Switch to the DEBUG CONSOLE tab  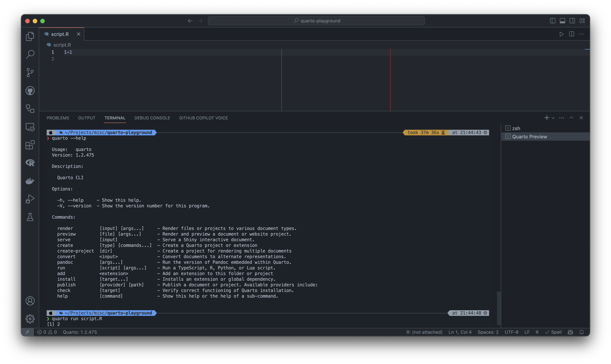152,118
